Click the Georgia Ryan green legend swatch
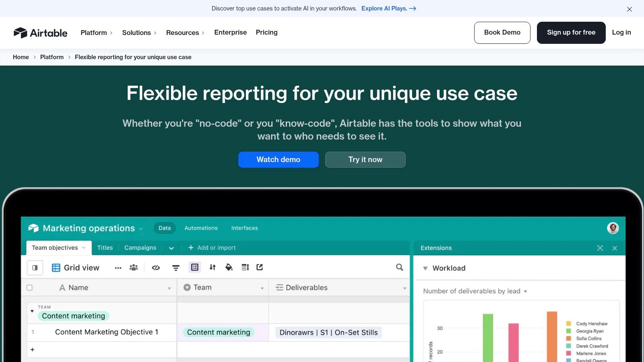Screen dimensions: 644x362 [x=568, y=331]
